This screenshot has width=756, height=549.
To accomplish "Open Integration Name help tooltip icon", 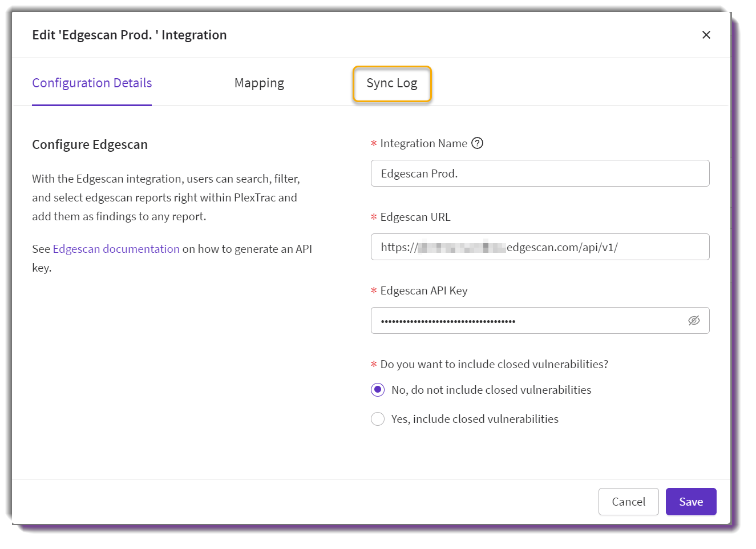I will click(478, 143).
